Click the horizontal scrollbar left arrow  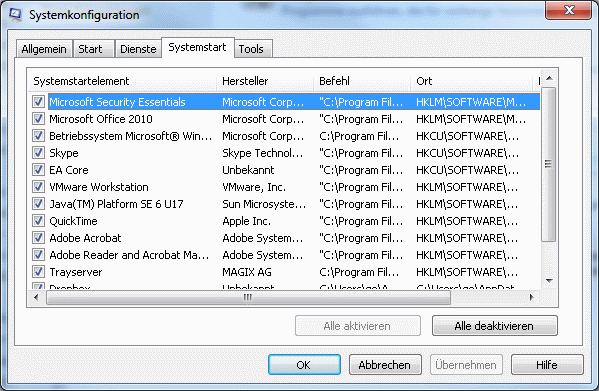tap(36, 297)
